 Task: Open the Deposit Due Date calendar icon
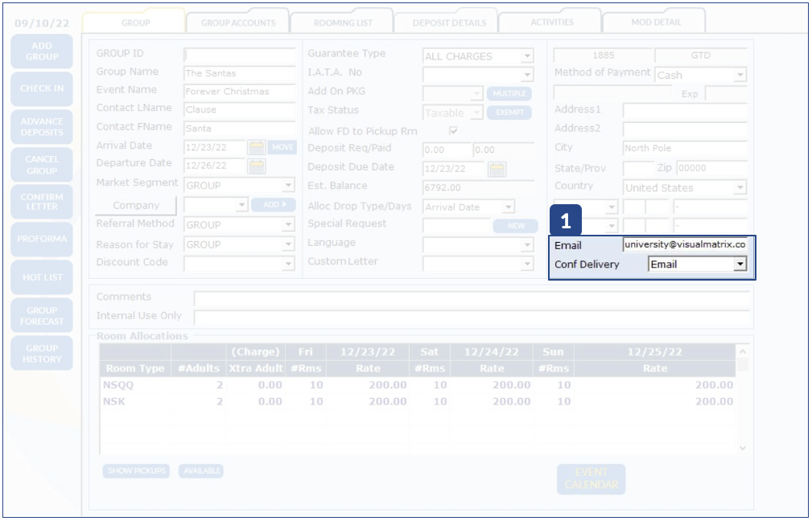click(x=497, y=169)
